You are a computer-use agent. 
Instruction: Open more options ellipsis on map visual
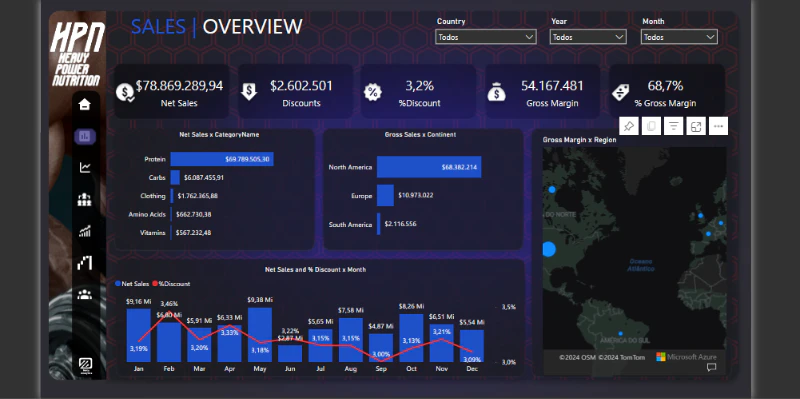[718, 126]
